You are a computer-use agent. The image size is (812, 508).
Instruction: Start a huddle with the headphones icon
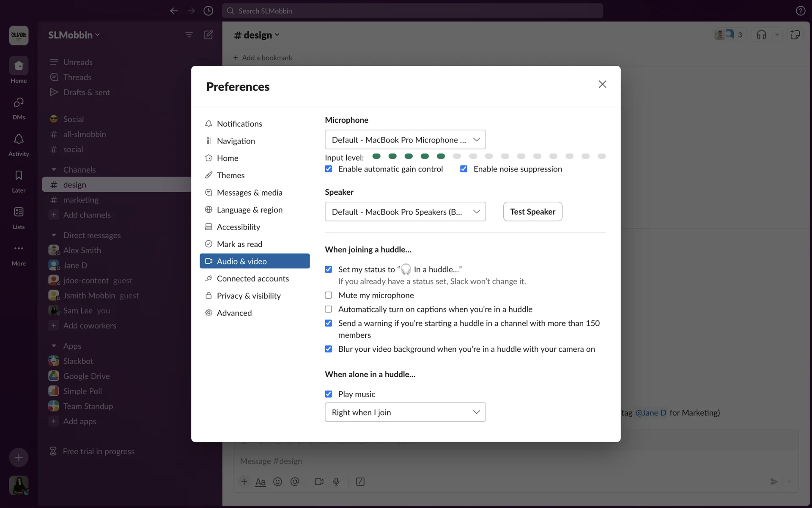[x=761, y=35]
